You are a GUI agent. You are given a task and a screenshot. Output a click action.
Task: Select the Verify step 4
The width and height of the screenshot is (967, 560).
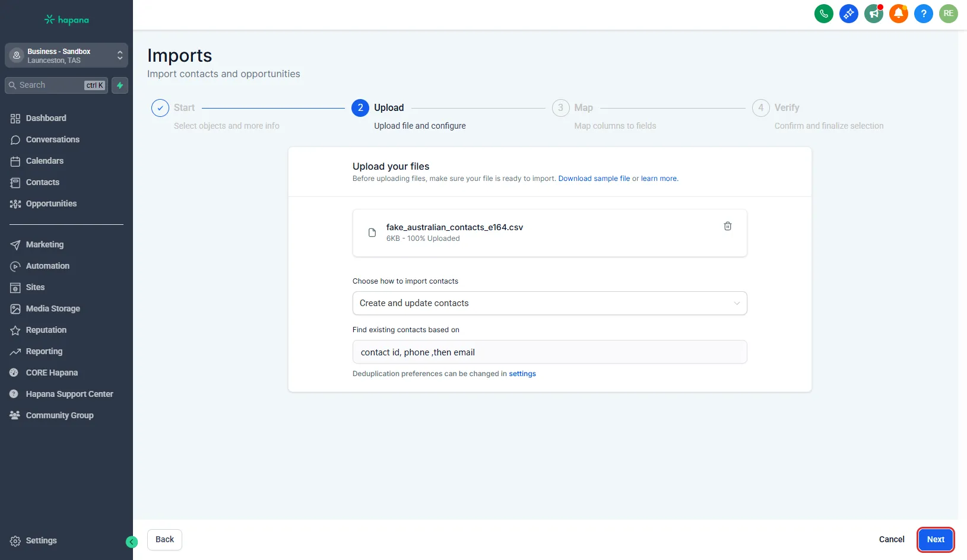(761, 108)
